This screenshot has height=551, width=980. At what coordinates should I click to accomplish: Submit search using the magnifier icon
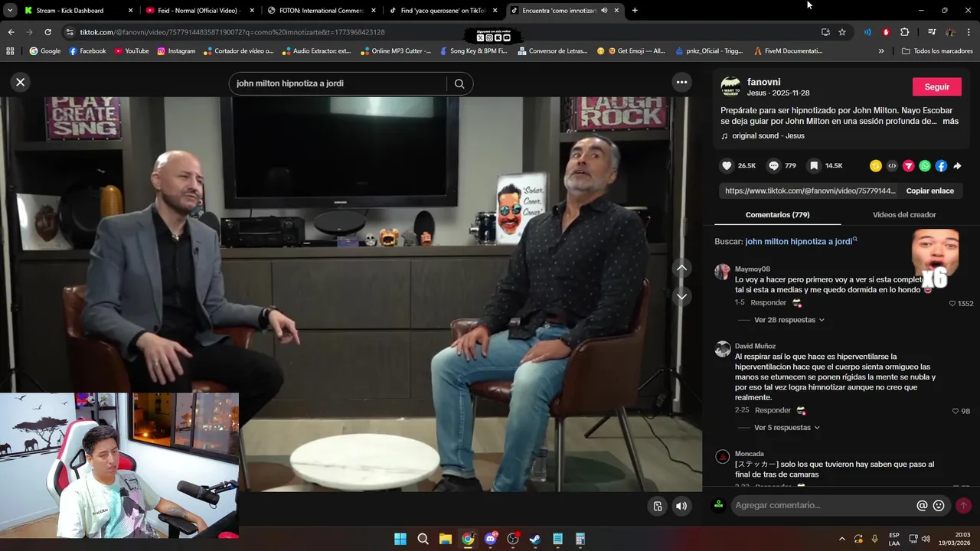point(459,83)
